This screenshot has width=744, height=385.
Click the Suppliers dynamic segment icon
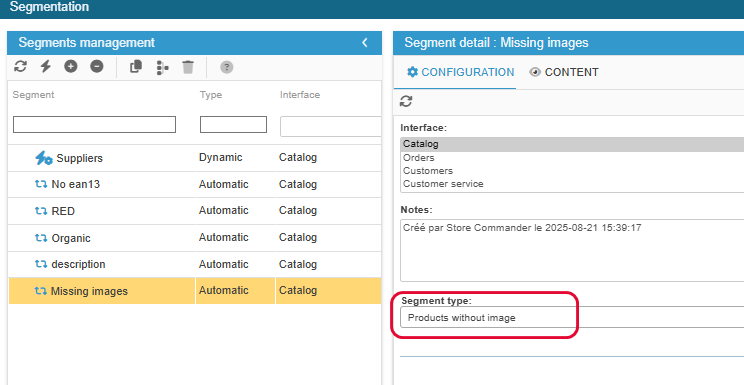coord(44,158)
